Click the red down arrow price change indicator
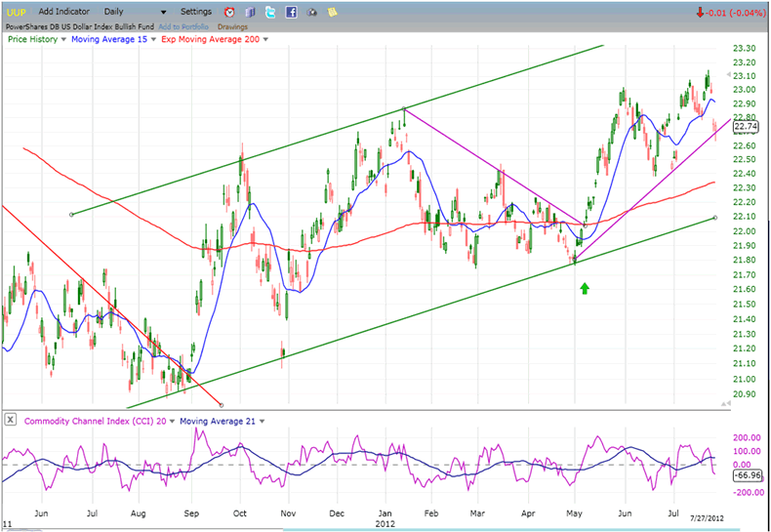The height and width of the screenshot is (532, 771). 700,13
